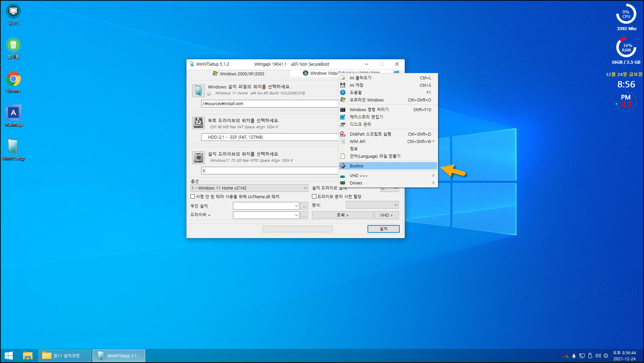Open the Windows Start menu
Viewport: 644px width, 363px height.
click(x=9, y=356)
